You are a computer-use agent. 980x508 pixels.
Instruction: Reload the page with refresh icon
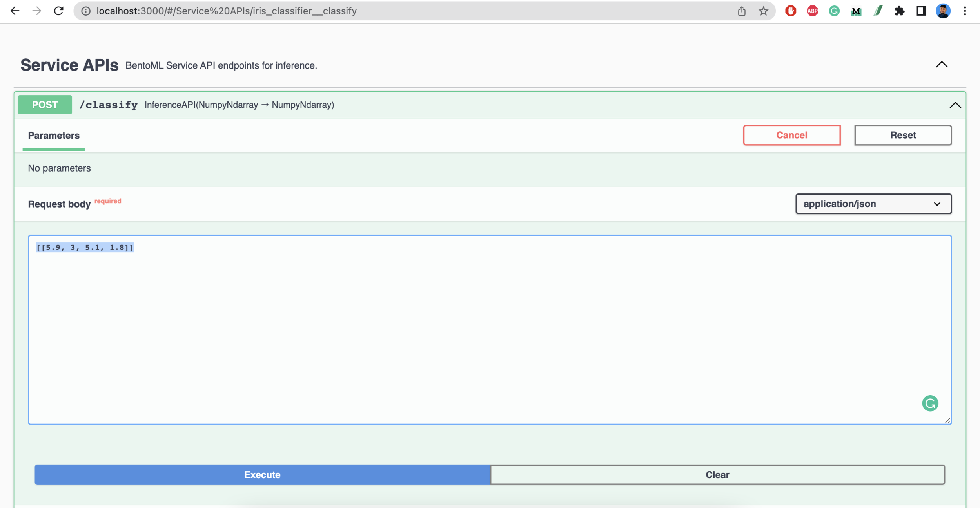(59, 11)
